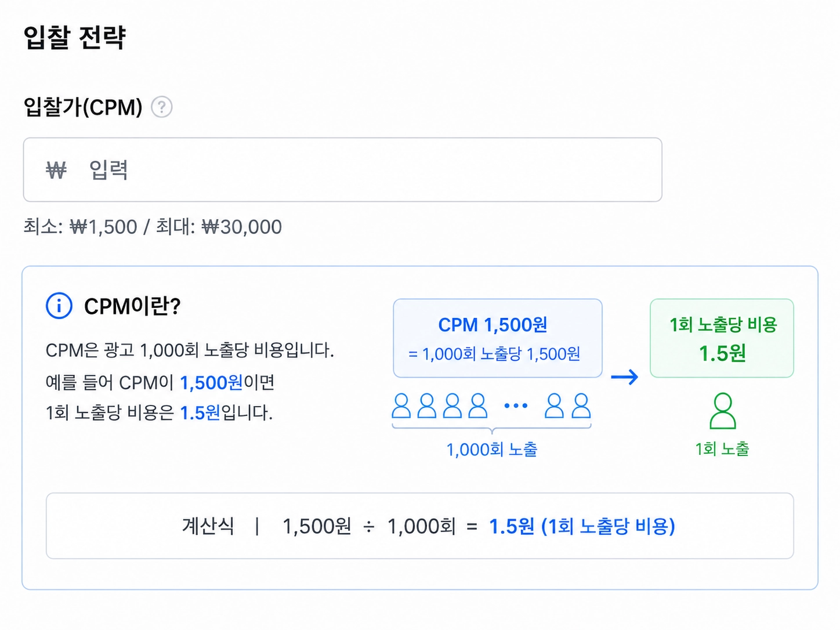Viewport: 840px width, 630px height.
Task: Click the 1,000회 노출 label under the bracket
Action: coord(492,450)
